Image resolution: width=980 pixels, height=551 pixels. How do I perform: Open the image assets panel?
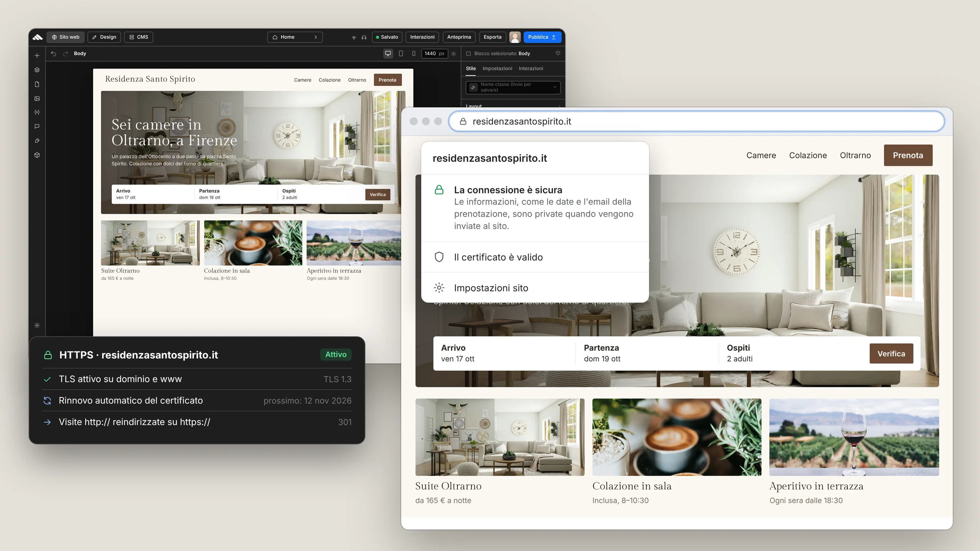37,98
